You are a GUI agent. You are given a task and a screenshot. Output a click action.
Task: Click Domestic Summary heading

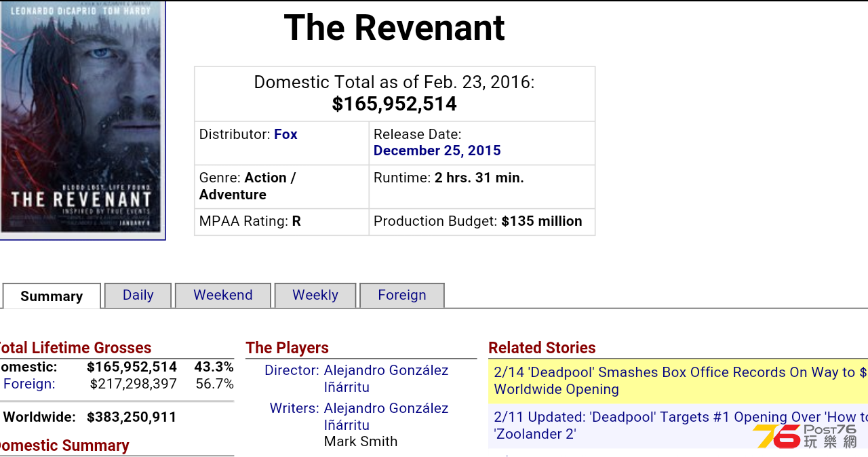[x=64, y=445]
